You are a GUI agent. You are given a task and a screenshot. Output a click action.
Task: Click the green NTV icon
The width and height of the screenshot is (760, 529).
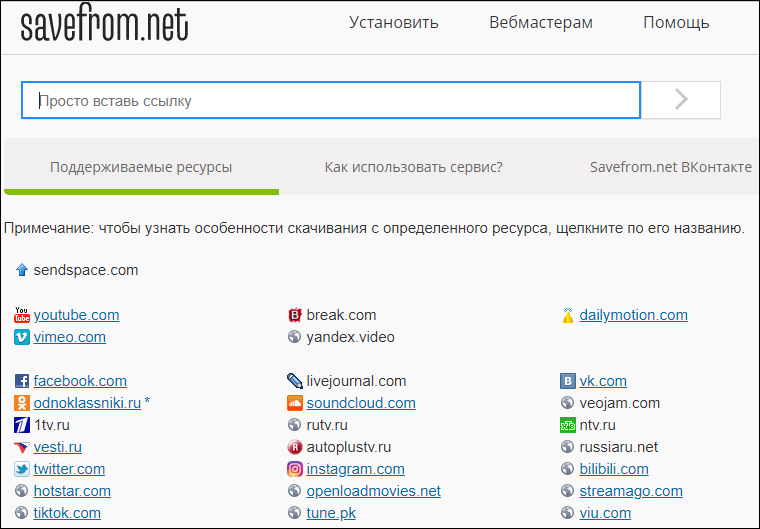pos(568,425)
